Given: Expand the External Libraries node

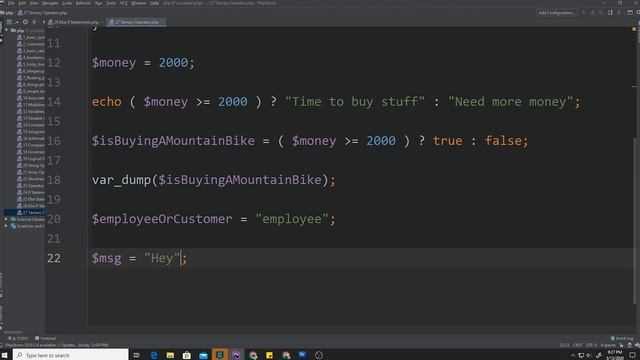Looking at the screenshot, I should [x=6, y=219].
